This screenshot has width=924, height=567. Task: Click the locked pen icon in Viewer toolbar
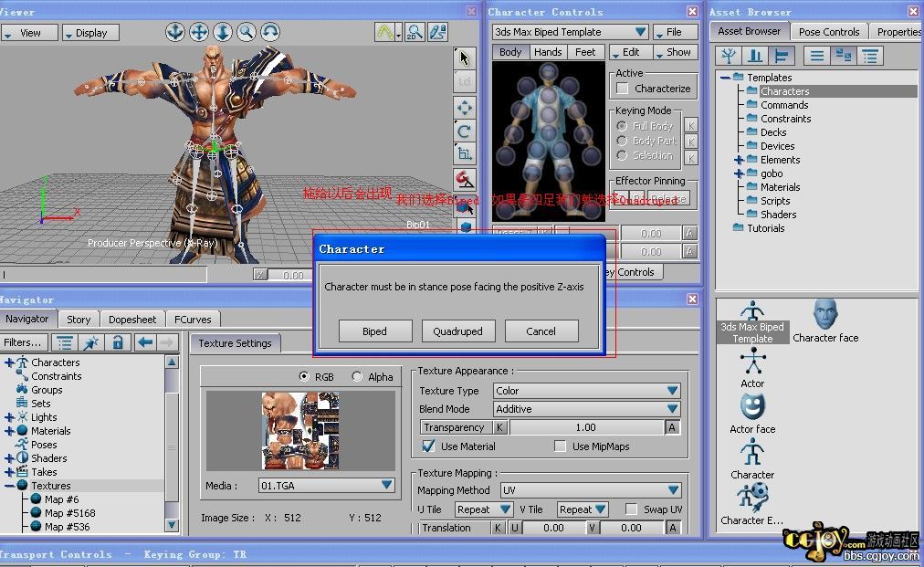(x=438, y=32)
